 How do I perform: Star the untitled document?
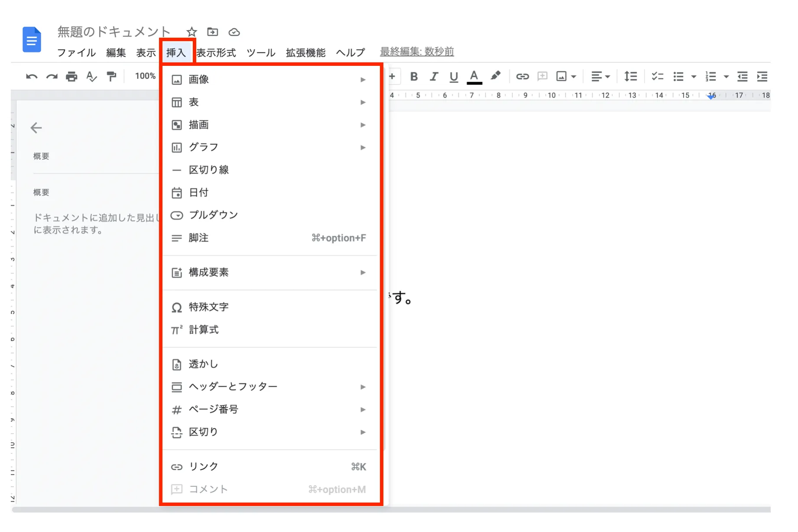point(191,32)
